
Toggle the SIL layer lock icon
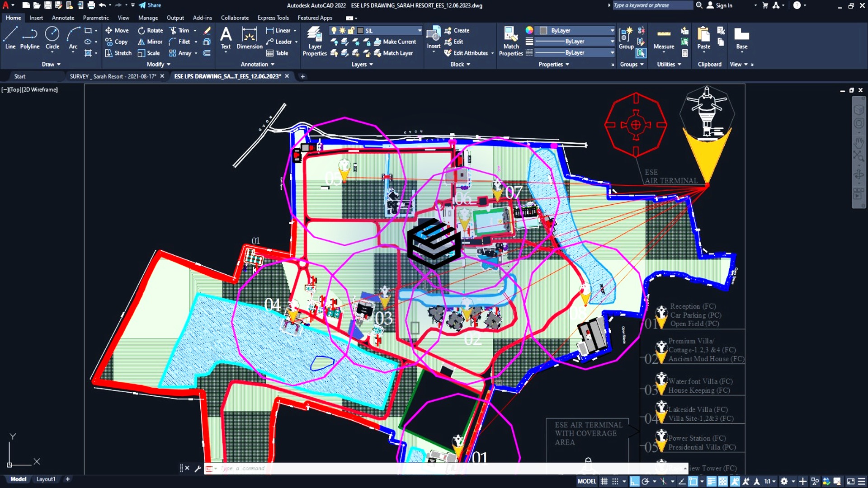point(351,31)
